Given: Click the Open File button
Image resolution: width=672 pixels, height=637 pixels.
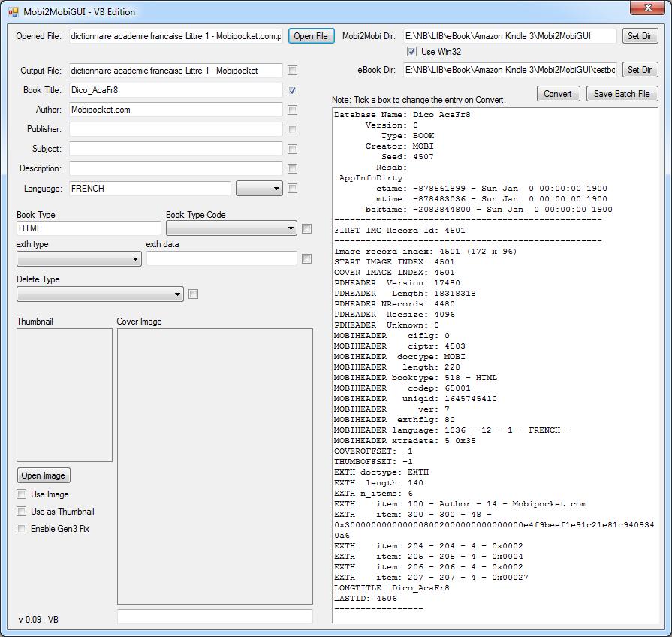Looking at the screenshot, I should coord(310,36).
